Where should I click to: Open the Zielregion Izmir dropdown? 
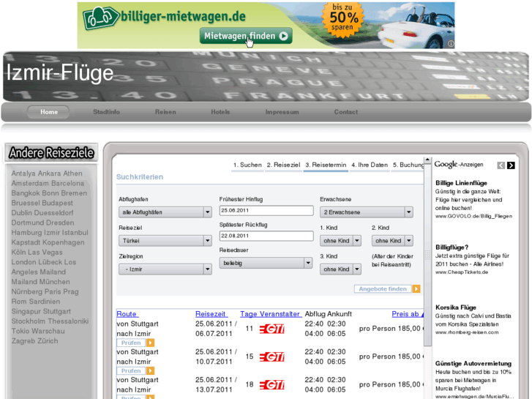point(165,269)
